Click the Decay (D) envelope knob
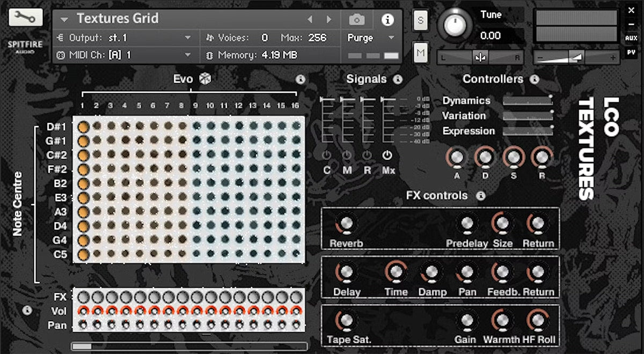 click(485, 157)
